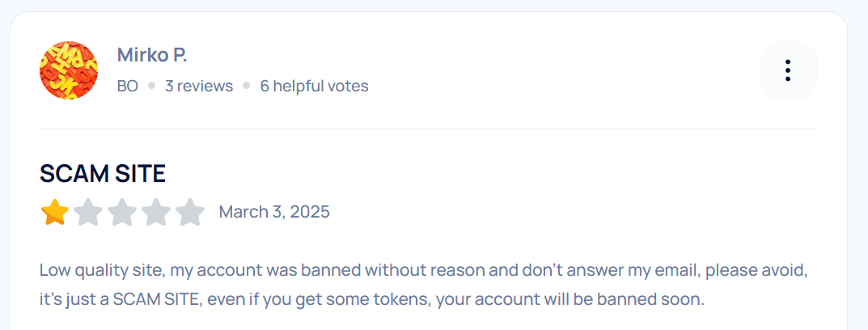
Task: Click the second gray rating star
Action: (x=88, y=213)
